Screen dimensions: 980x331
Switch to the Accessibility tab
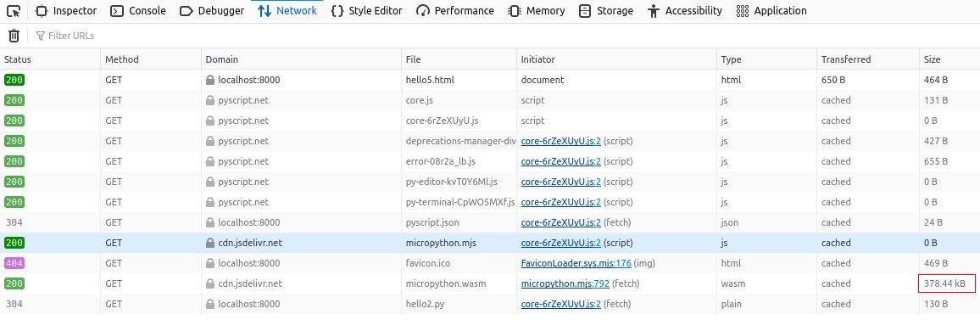pos(684,11)
